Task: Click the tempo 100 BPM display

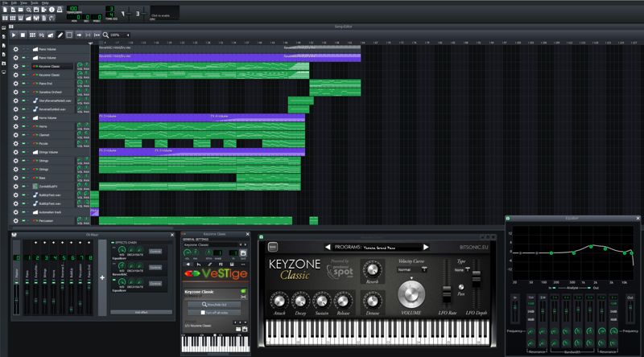Action: click(x=72, y=8)
